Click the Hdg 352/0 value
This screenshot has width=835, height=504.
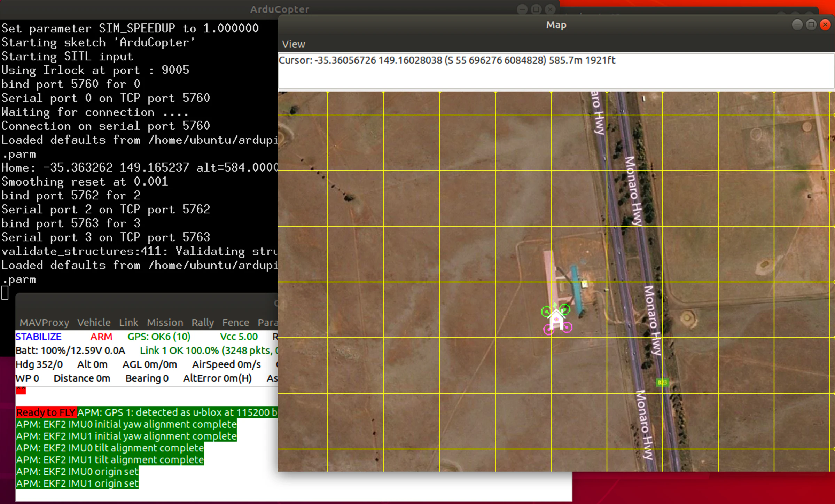pyautogui.click(x=39, y=364)
